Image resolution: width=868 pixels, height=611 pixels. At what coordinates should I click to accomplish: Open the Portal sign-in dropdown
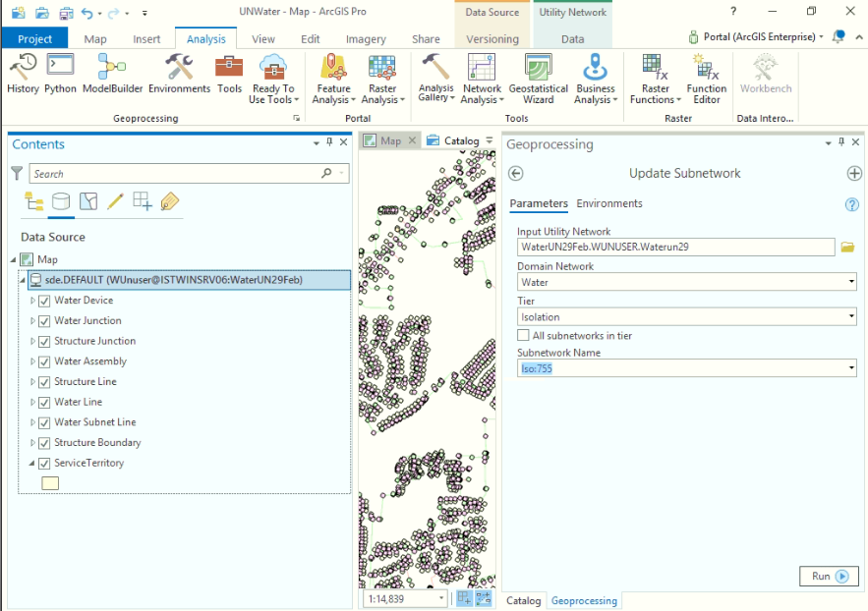[821, 37]
